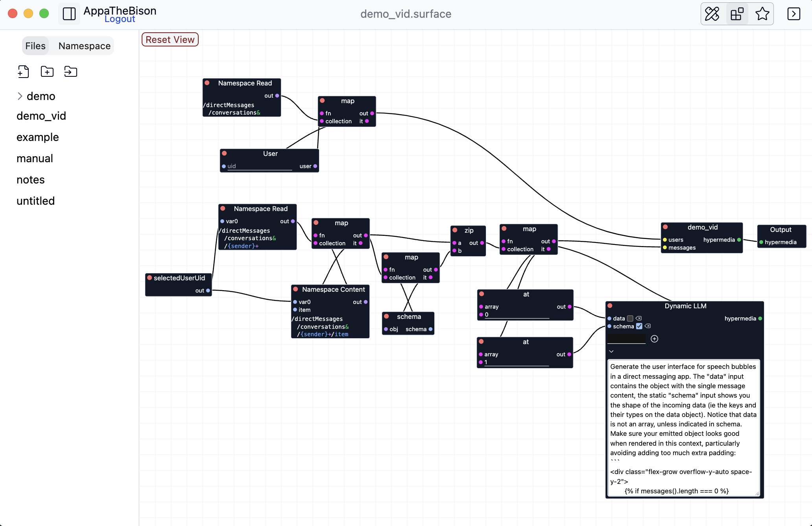Click the red dot on the 'at' node indexed 0
Viewport: 812px width, 526px height.
click(x=482, y=294)
